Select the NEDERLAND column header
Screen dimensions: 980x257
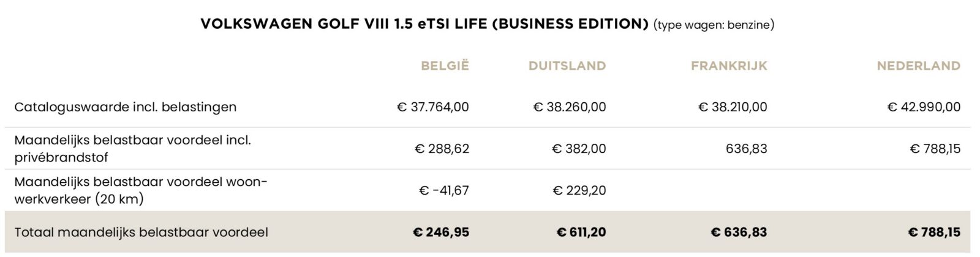(x=919, y=65)
